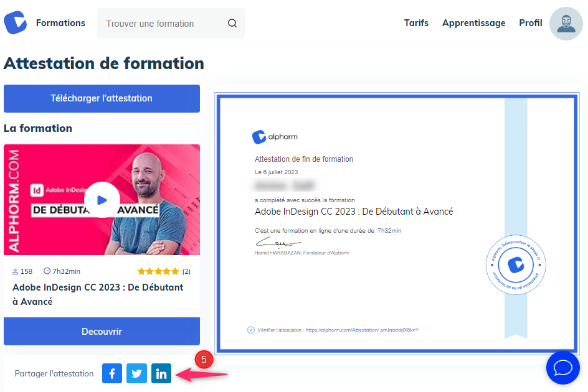Click the user avatar picture
The width and height of the screenshot is (588, 392).
pos(566,24)
